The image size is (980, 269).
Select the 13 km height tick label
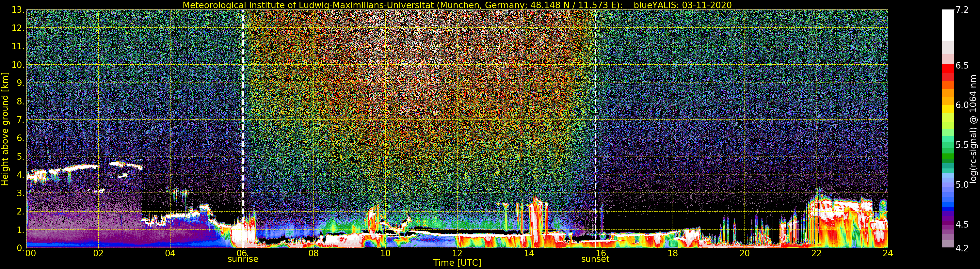tap(18, 10)
